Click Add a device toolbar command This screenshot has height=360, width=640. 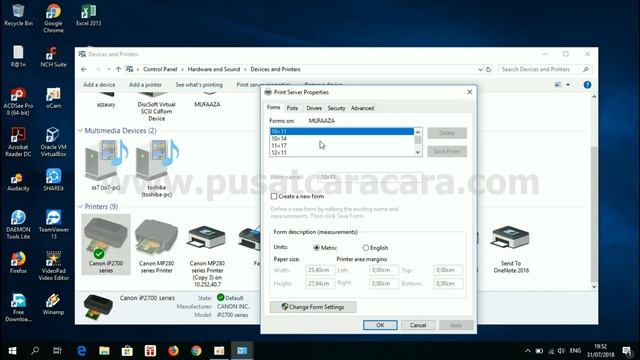pyautogui.click(x=99, y=85)
